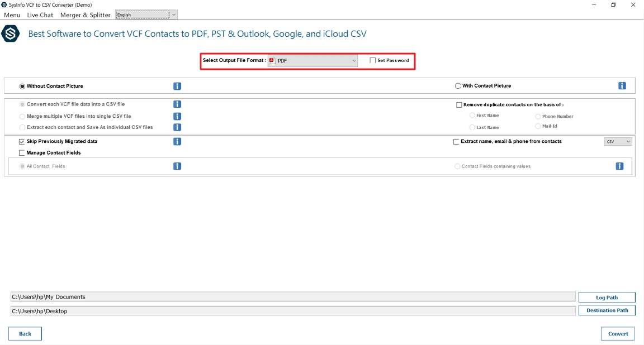Select Contact Fields containing values option
The width and height of the screenshot is (644, 345).
tap(457, 166)
